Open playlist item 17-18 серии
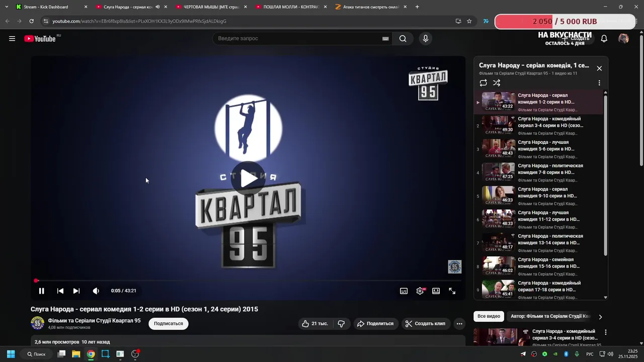Image resolution: width=644 pixels, height=362 pixels. pos(538,290)
